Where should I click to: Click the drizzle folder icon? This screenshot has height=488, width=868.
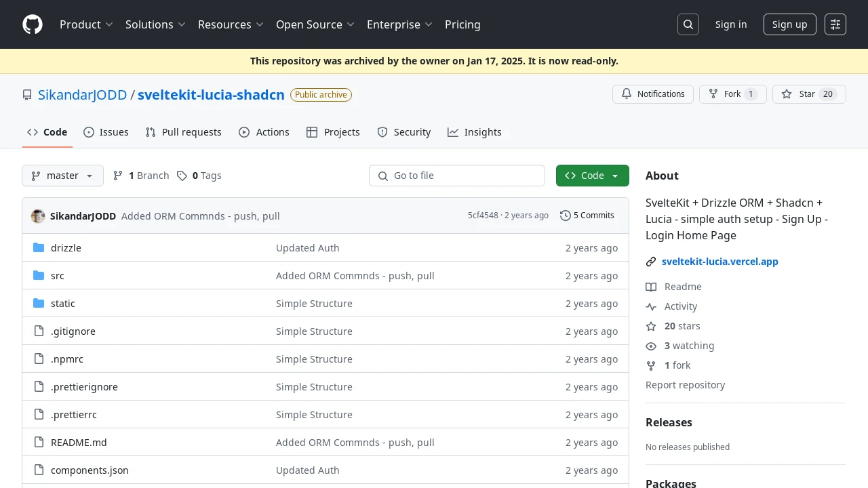coord(39,248)
